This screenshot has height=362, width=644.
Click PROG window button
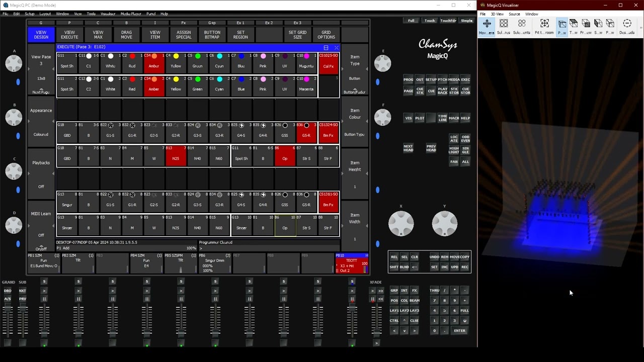[408, 79]
